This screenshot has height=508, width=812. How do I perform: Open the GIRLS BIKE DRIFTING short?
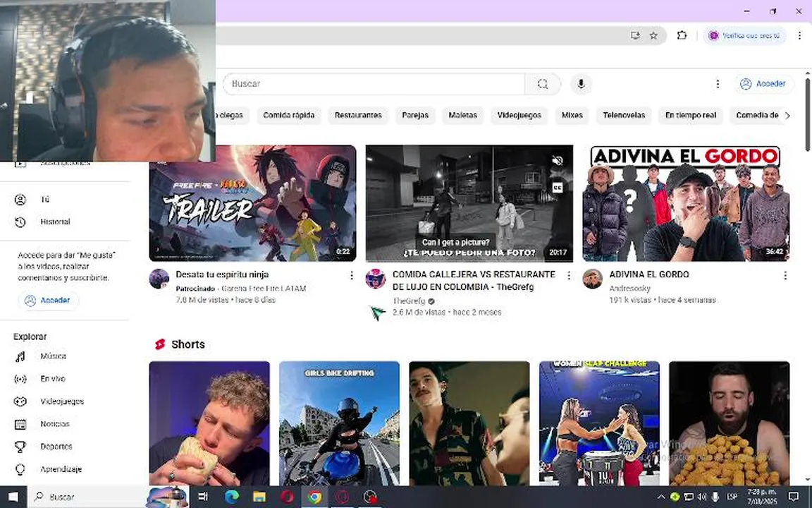click(x=339, y=423)
